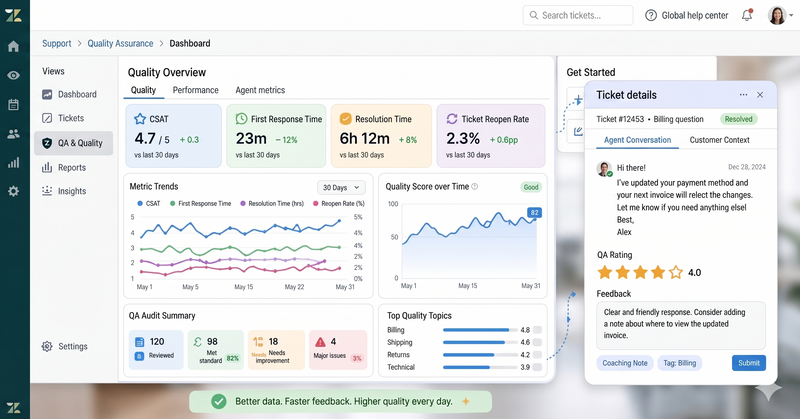Open the 30 Days range dropdown
Screen dimensions: 800x419
click(341, 187)
